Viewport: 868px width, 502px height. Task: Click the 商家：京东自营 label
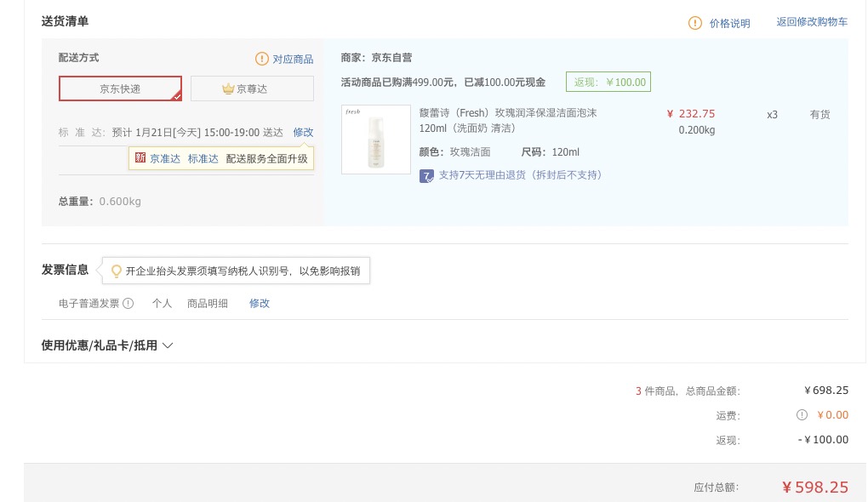(x=376, y=58)
